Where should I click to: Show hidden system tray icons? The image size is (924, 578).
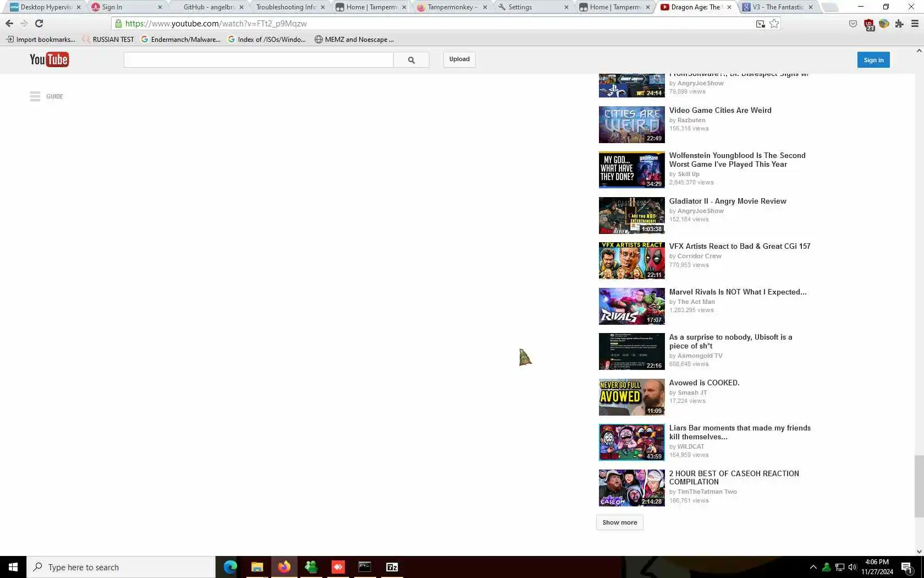click(813, 567)
